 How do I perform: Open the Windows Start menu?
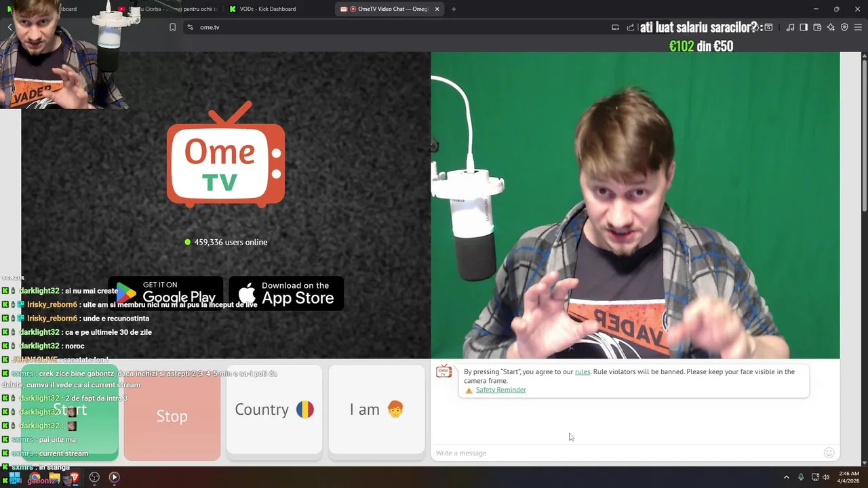(14, 477)
